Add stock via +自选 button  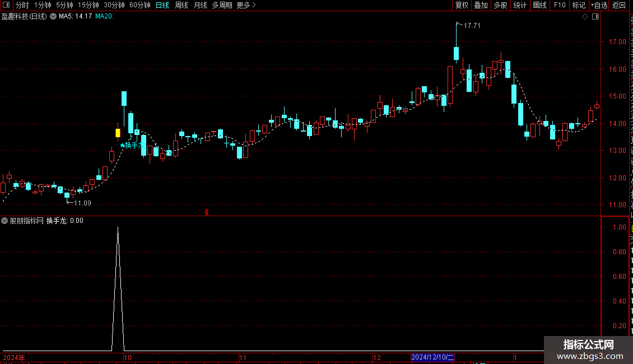[599, 5]
